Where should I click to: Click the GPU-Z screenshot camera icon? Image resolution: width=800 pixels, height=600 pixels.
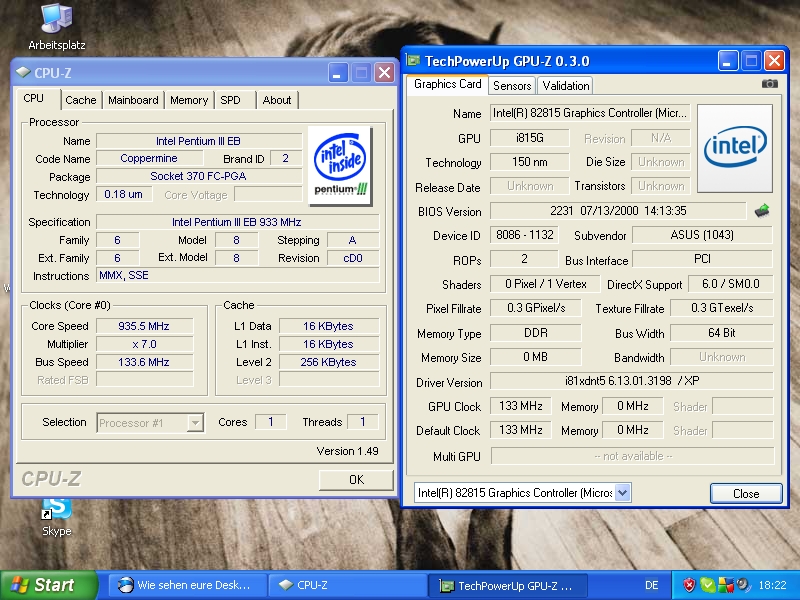tap(769, 84)
